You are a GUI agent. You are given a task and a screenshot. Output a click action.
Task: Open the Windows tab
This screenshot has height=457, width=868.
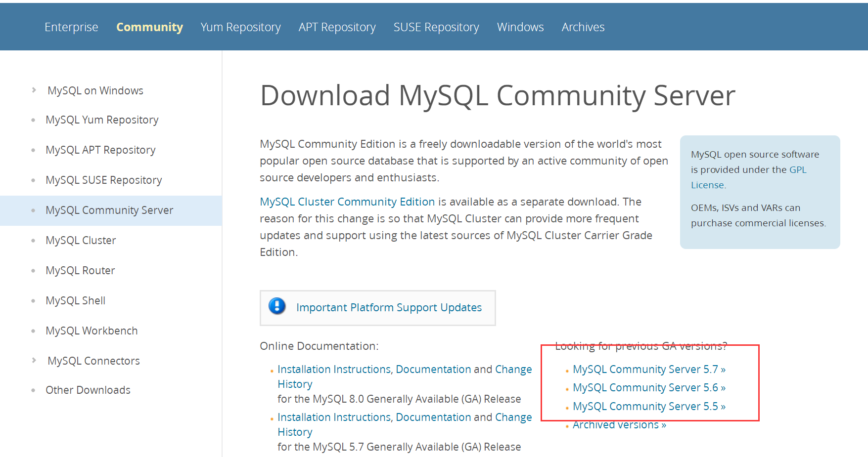[520, 27]
